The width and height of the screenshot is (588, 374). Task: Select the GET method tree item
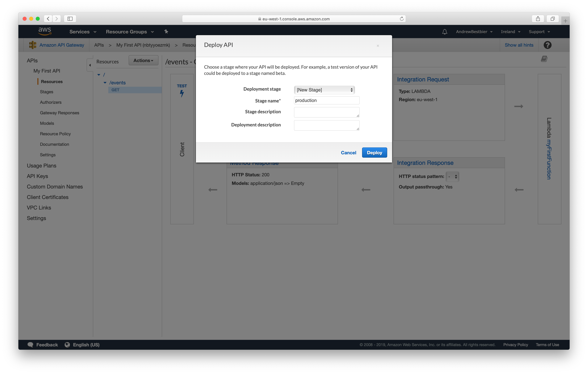point(115,90)
